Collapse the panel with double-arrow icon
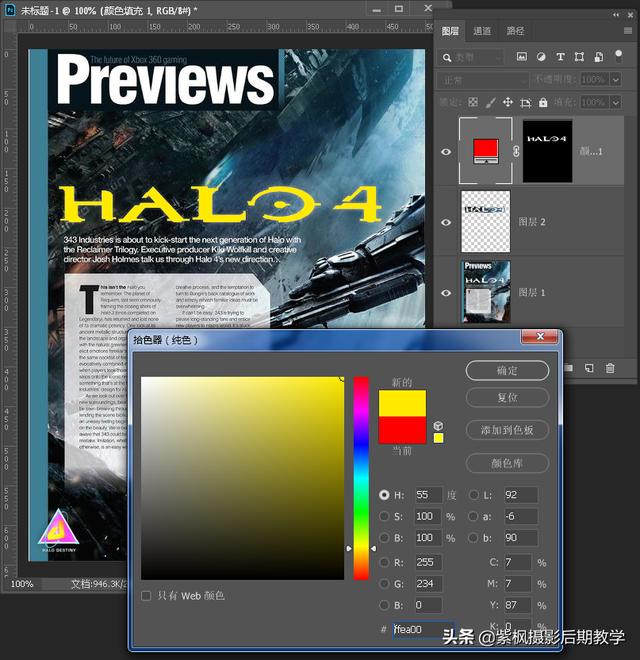The width and height of the screenshot is (640, 660). pos(616,15)
